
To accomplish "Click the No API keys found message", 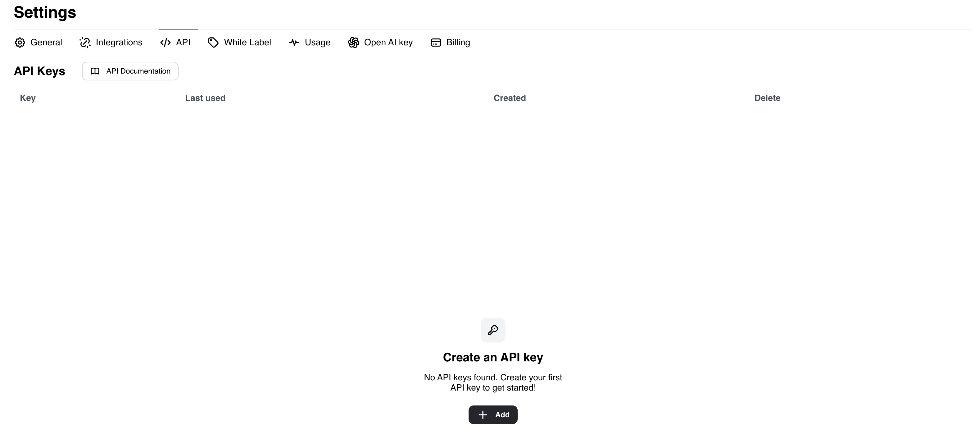I will (493, 382).
